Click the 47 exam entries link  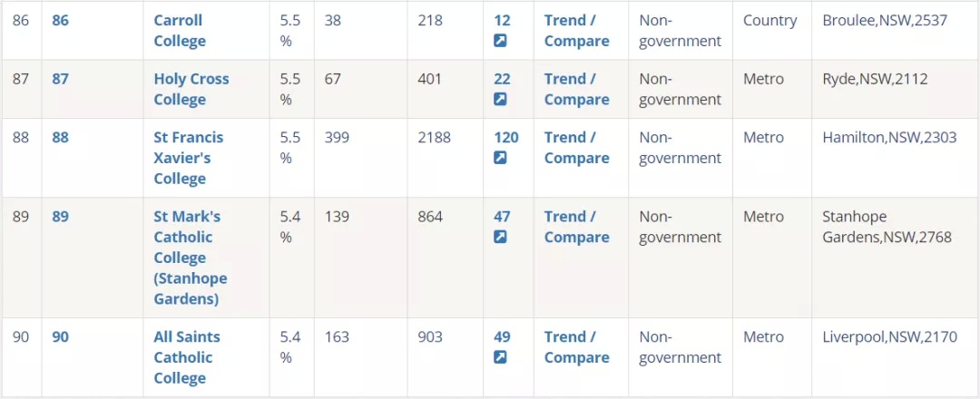pyautogui.click(x=502, y=217)
